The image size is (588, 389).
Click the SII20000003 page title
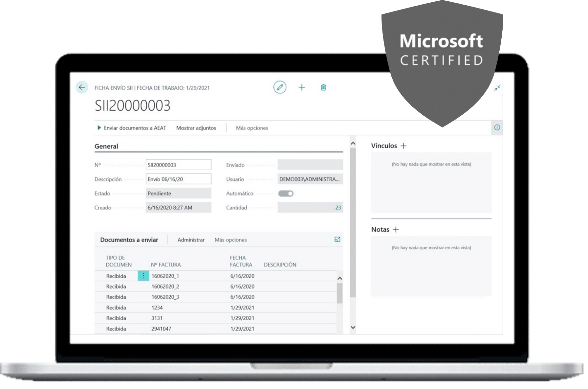pos(133,106)
